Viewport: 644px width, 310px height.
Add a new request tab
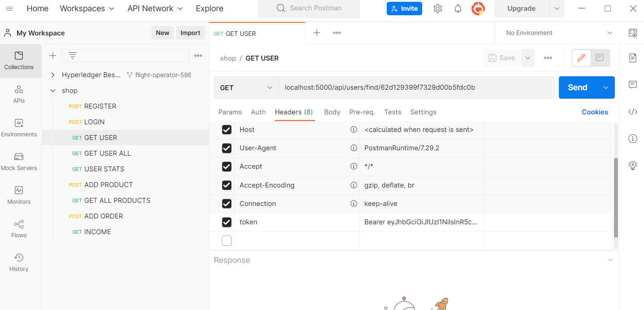click(x=317, y=33)
